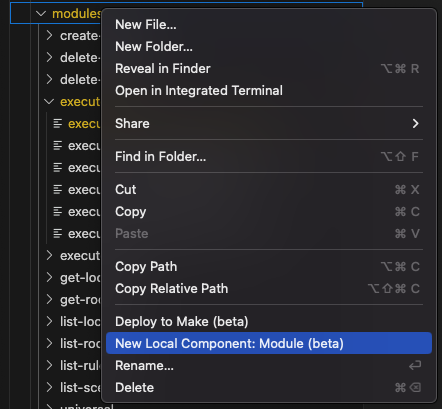Expand the create folder chevron
This screenshot has width=442, height=409.
pyautogui.click(x=50, y=35)
